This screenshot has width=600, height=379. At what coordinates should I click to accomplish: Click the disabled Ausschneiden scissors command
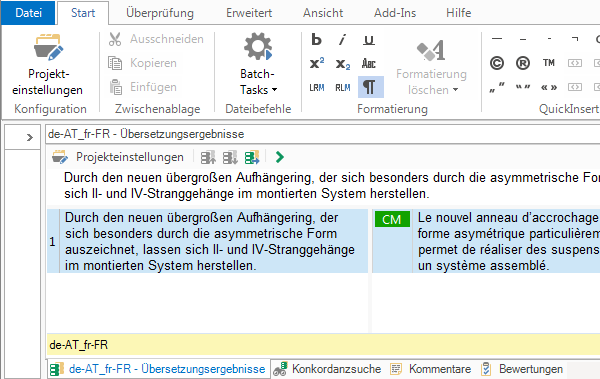156,39
